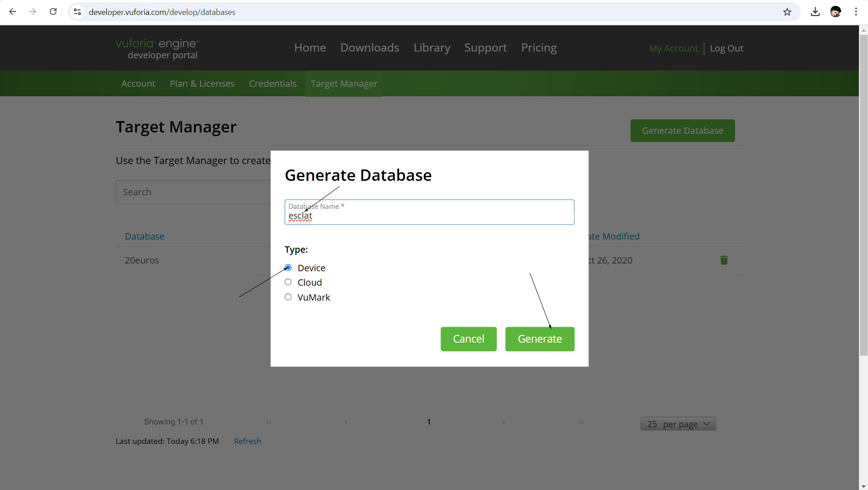The width and height of the screenshot is (868, 490).
Task: Open browser downloads icon
Action: 815,12
